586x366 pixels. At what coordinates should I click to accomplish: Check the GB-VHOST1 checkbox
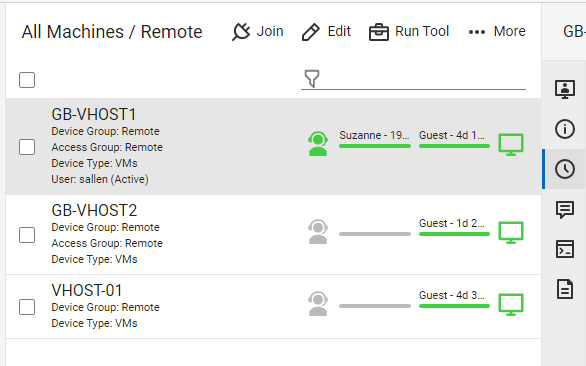coord(27,147)
